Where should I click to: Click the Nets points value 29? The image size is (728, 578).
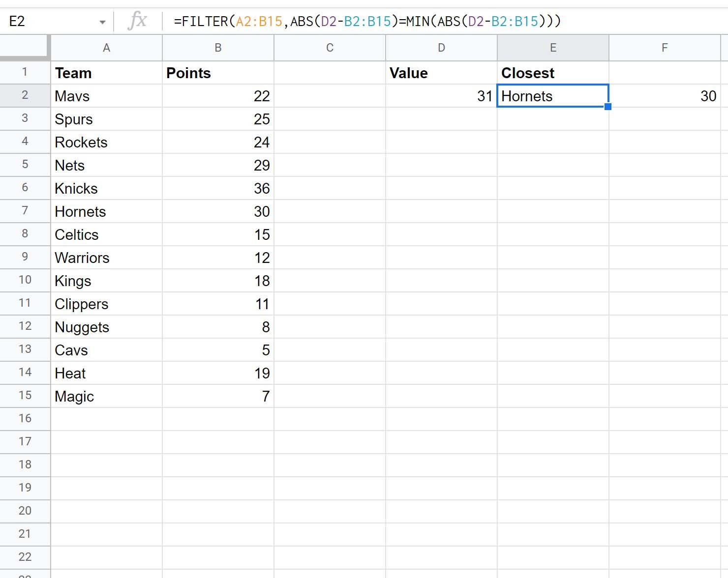point(218,165)
